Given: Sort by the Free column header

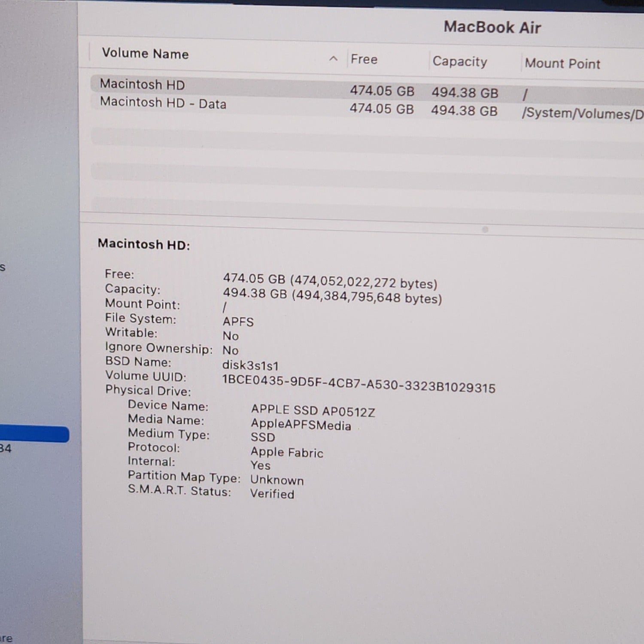Looking at the screenshot, I should 364,60.
